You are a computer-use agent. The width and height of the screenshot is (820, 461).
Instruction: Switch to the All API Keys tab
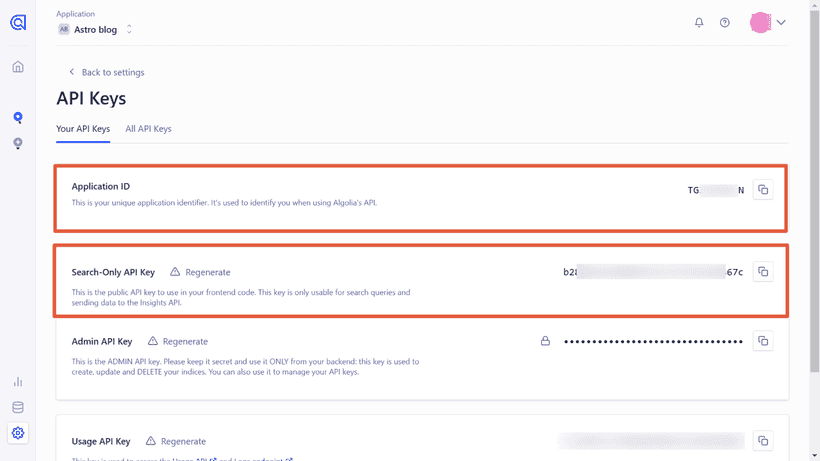pos(148,129)
